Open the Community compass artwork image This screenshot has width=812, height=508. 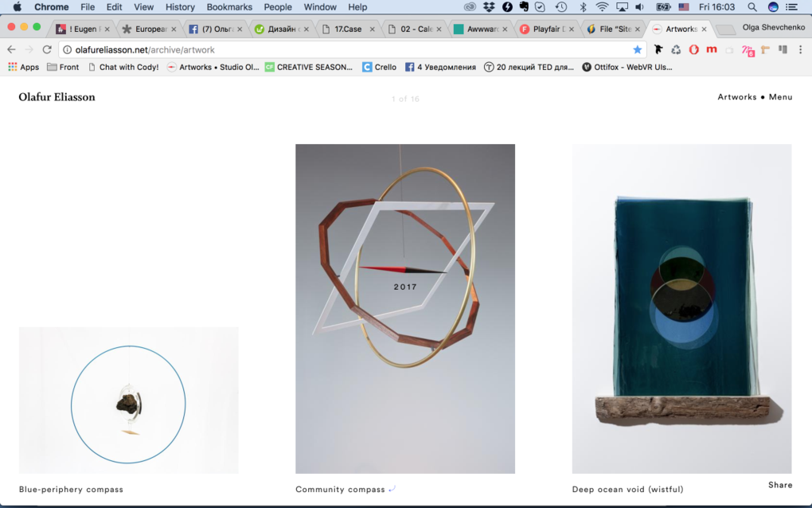point(405,309)
